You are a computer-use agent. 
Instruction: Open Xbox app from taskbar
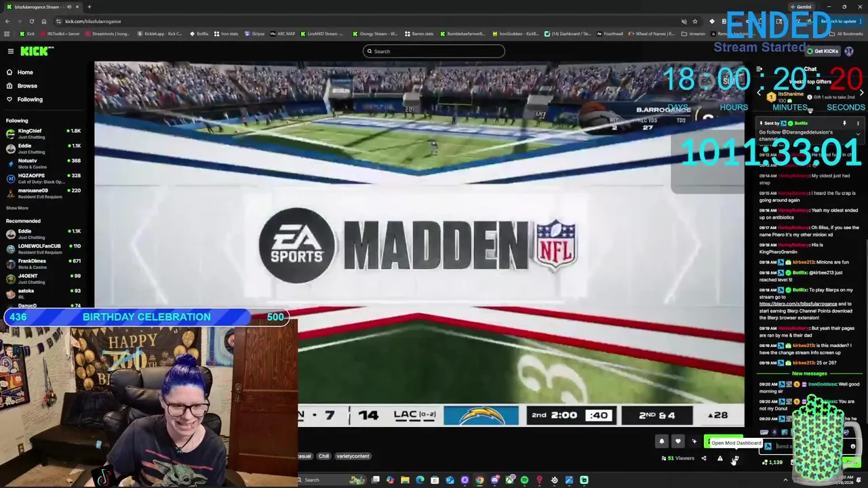tap(509, 480)
